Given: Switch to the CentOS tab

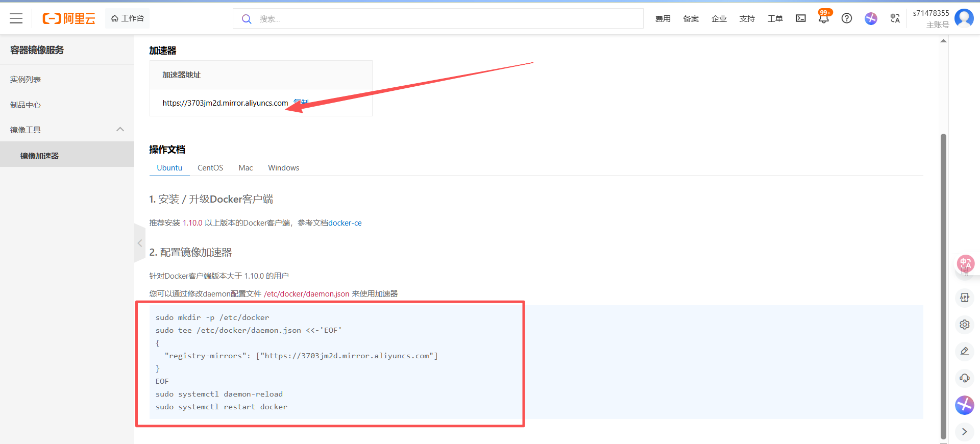Looking at the screenshot, I should pyautogui.click(x=210, y=168).
